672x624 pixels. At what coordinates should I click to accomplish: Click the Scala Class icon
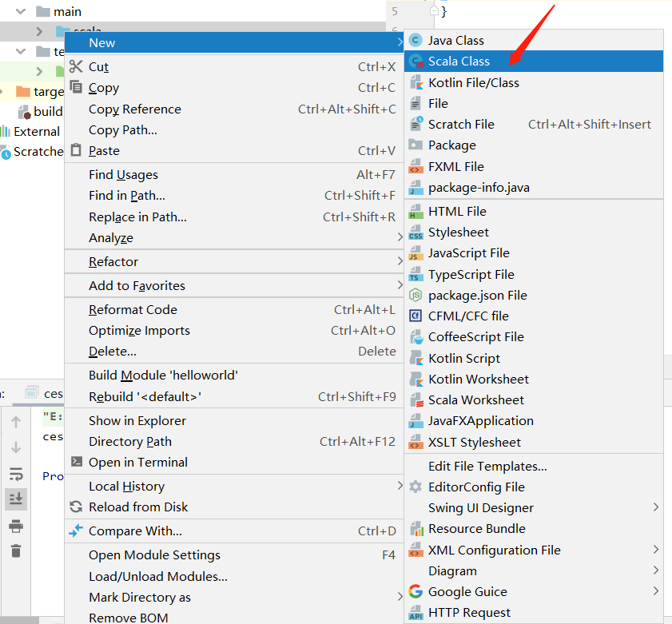(416, 62)
